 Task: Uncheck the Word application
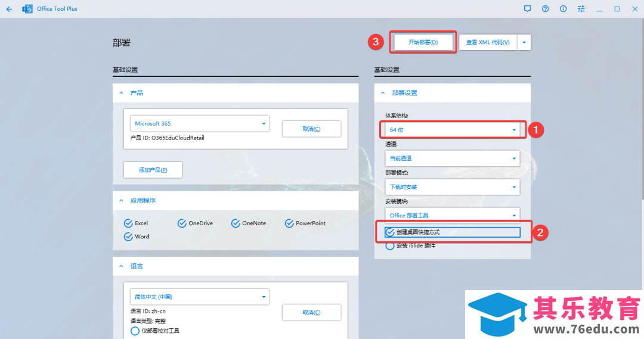click(137, 237)
